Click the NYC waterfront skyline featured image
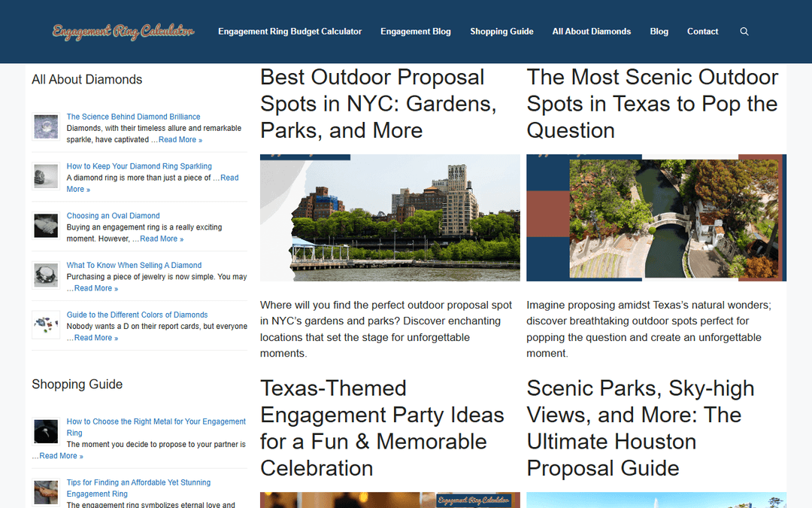This screenshot has height=508, width=812. point(390,217)
